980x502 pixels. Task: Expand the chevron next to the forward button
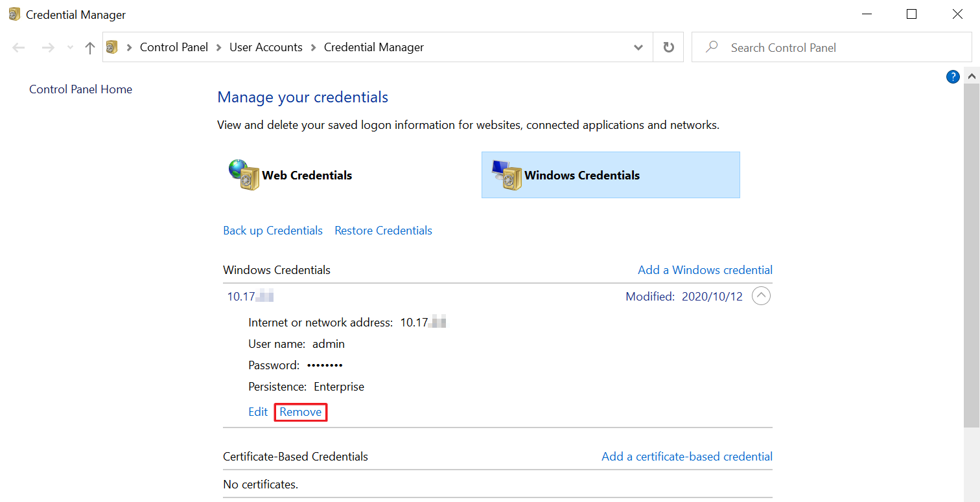pyautogui.click(x=69, y=47)
